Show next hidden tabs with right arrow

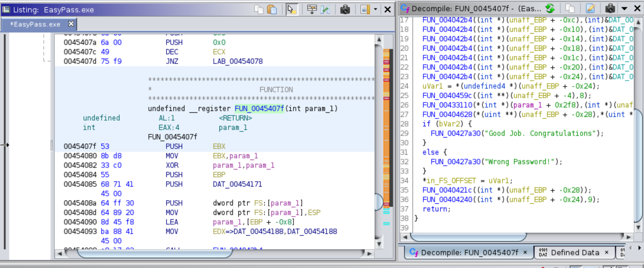pyautogui.click(x=640, y=248)
